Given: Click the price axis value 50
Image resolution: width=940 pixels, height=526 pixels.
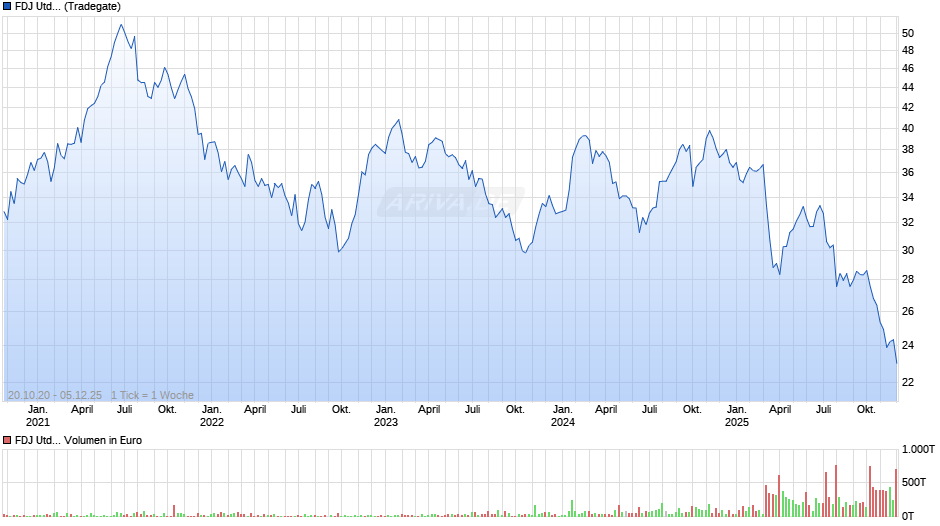Looking at the screenshot, I should tap(908, 34).
